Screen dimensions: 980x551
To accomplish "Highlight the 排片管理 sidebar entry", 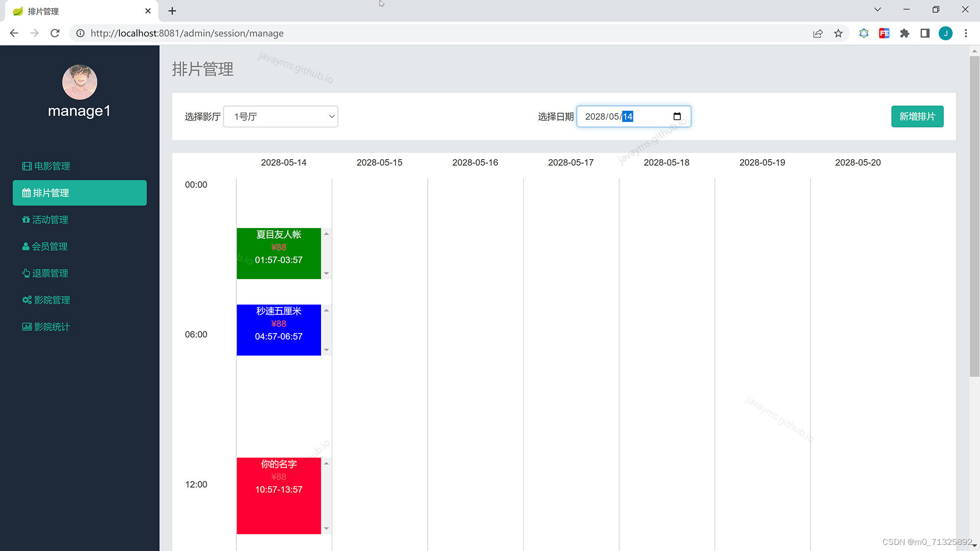I will coord(80,193).
